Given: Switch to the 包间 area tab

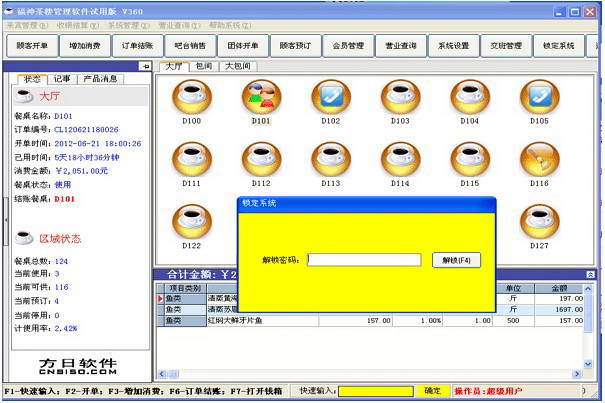Looking at the screenshot, I should coord(204,66).
